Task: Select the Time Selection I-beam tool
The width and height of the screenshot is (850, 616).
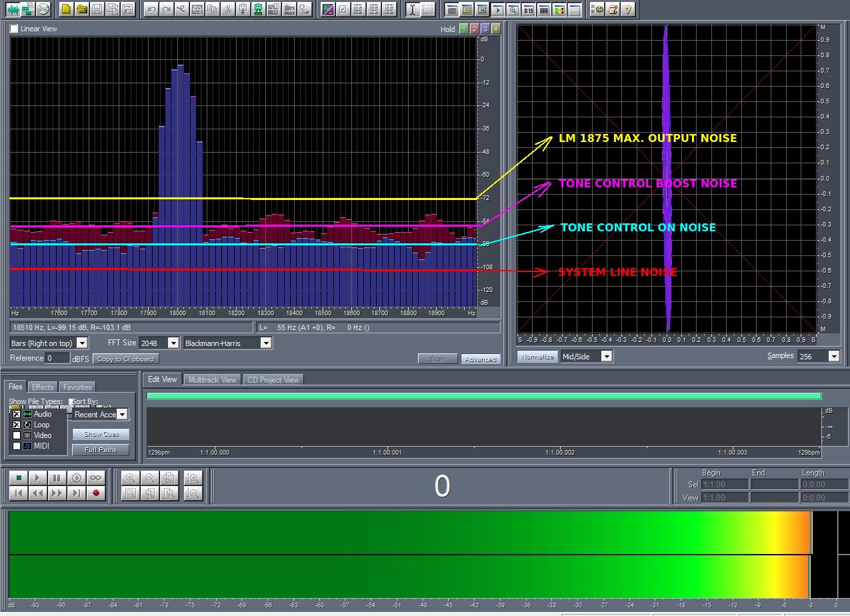Action: [x=413, y=9]
